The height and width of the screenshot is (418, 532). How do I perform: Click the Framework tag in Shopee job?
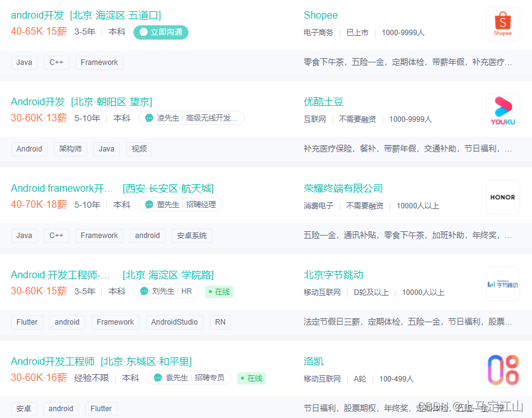(99, 62)
